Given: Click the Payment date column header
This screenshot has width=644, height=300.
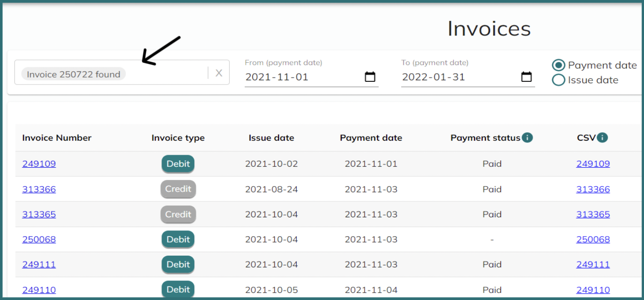Looking at the screenshot, I should 371,138.
